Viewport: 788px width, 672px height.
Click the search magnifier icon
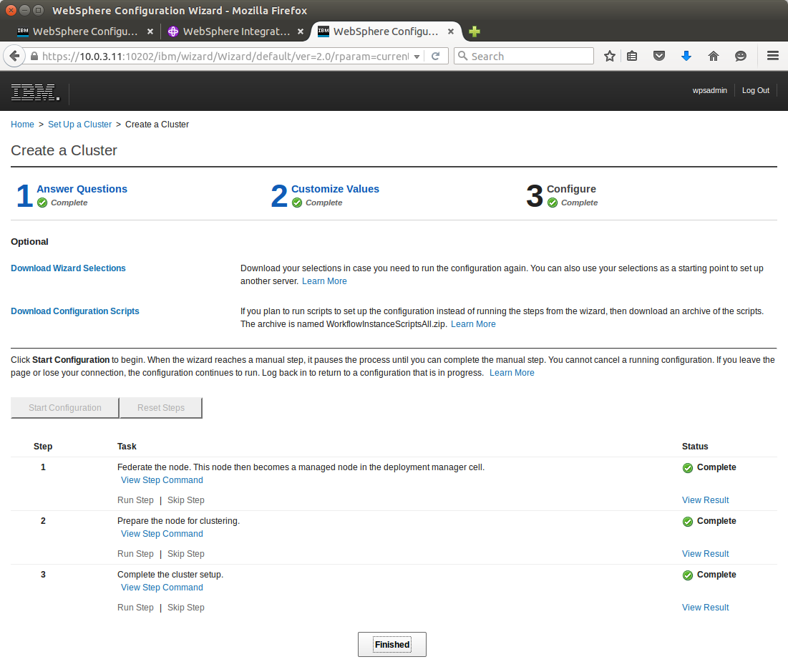coord(463,56)
